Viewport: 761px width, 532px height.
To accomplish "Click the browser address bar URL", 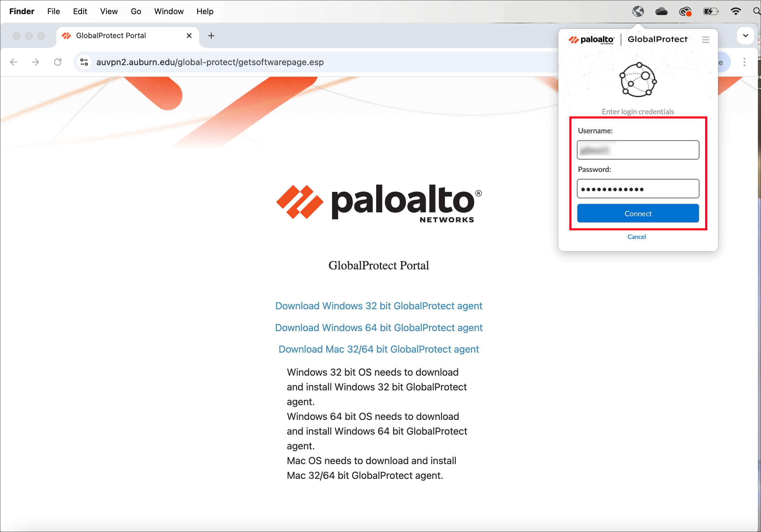I will pyautogui.click(x=210, y=62).
